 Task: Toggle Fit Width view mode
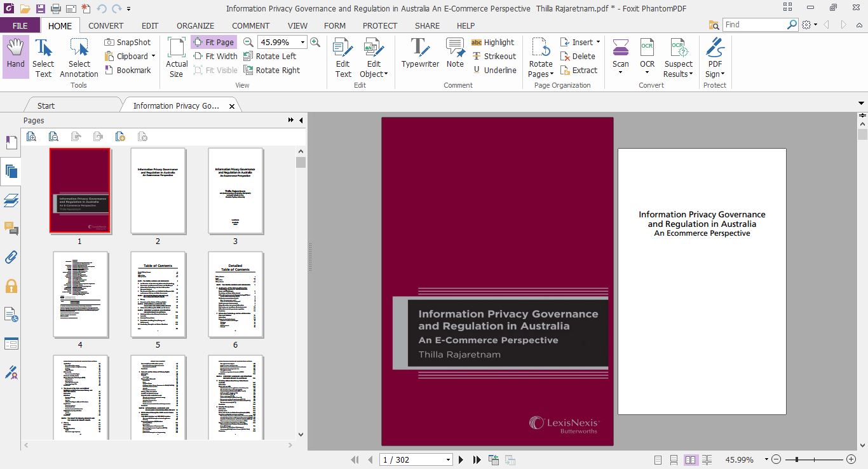215,56
